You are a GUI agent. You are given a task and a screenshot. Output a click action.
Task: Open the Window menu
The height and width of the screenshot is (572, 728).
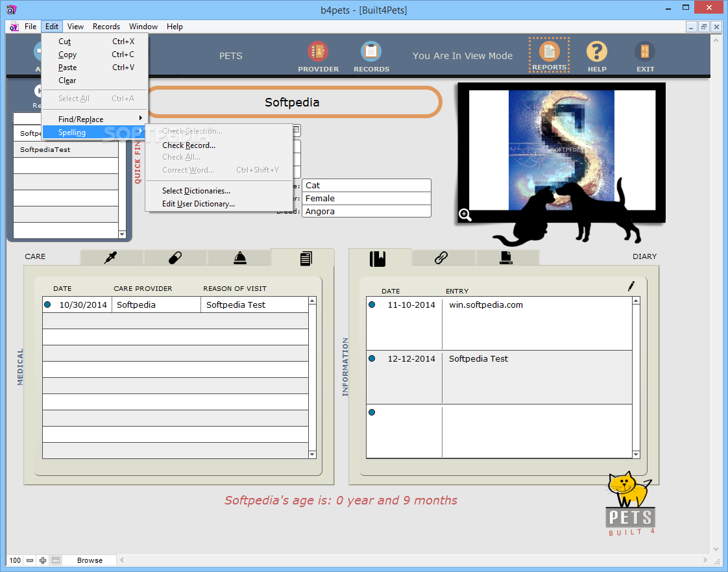pyautogui.click(x=143, y=27)
